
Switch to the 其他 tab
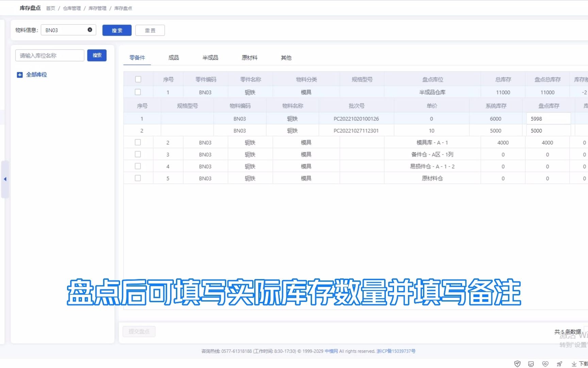pyautogui.click(x=286, y=58)
